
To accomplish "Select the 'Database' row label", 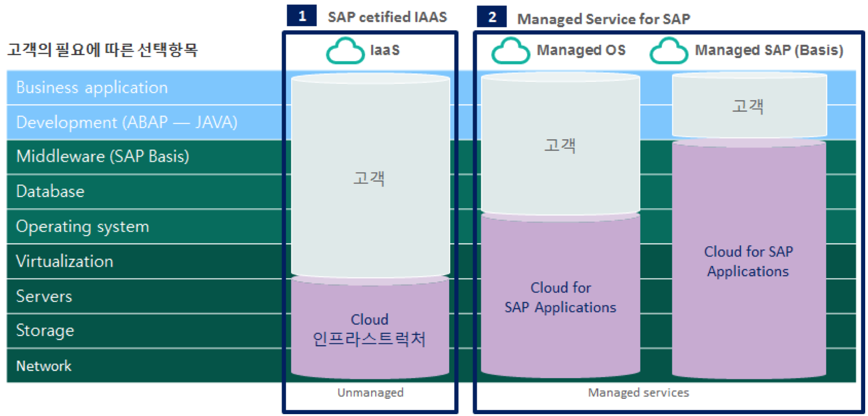I will click(50, 192).
